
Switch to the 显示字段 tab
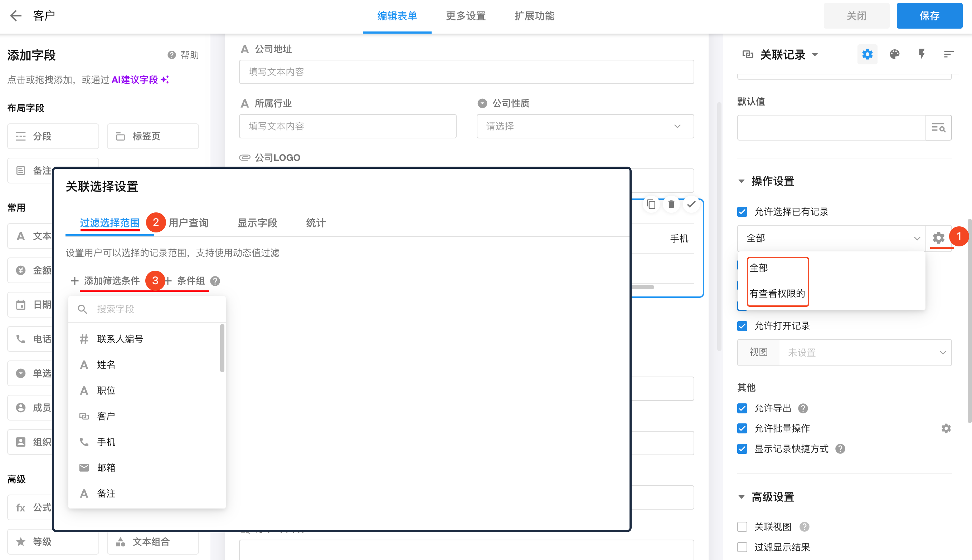(257, 223)
